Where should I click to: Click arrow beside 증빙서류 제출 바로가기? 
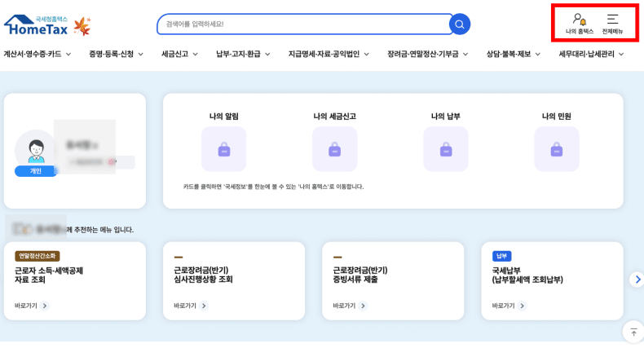point(363,306)
